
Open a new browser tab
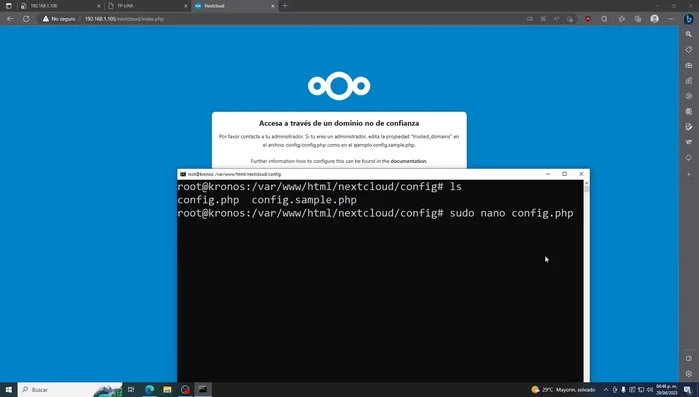click(285, 6)
